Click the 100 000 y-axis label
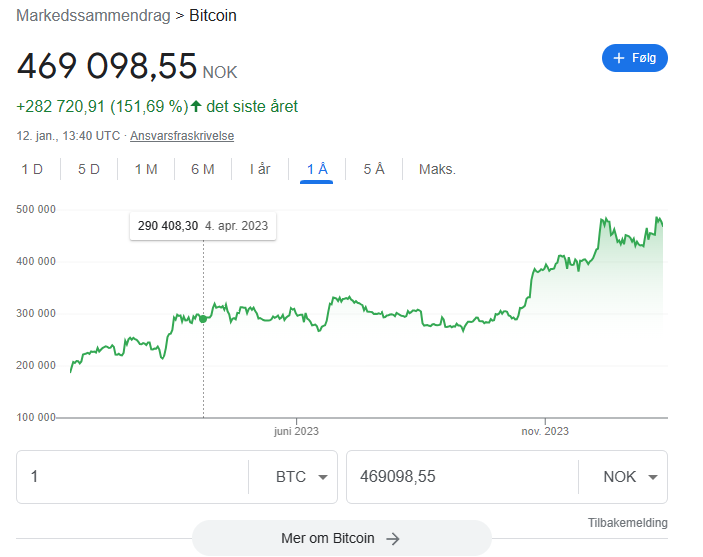Viewport: 703px width, 557px height. pos(36,418)
